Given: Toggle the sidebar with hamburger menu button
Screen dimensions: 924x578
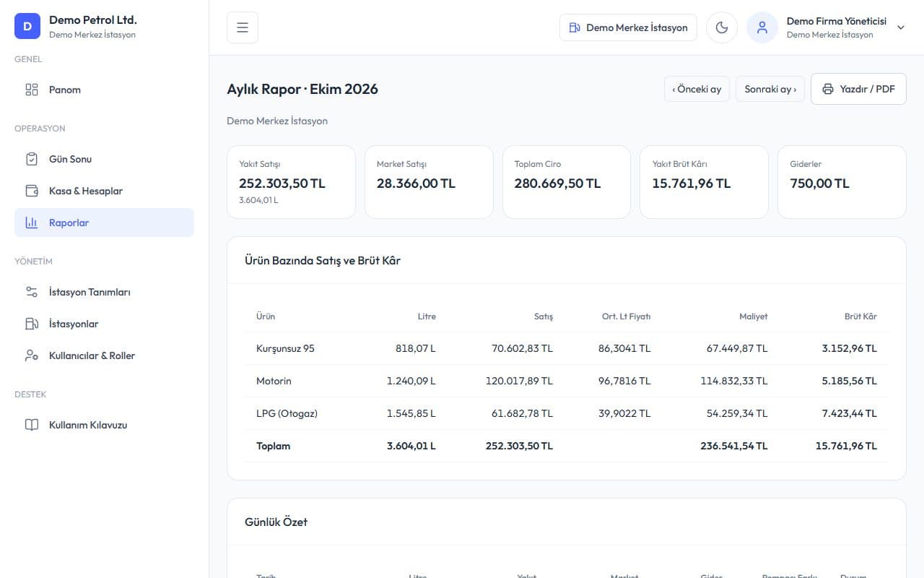Looking at the screenshot, I should pos(243,27).
